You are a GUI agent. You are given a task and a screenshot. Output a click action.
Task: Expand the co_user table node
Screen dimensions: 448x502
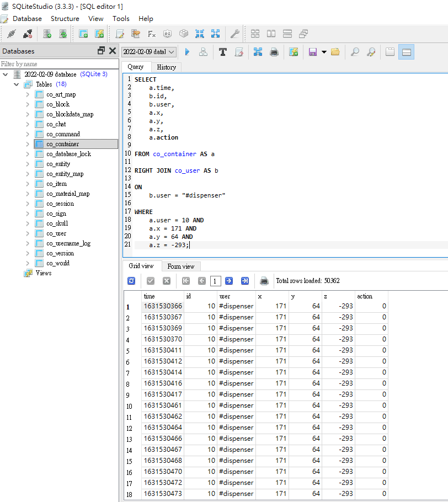point(28,233)
